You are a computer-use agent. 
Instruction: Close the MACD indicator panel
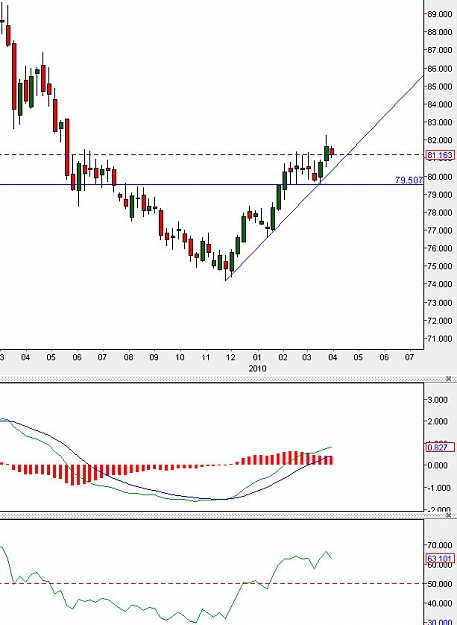(x=448, y=378)
